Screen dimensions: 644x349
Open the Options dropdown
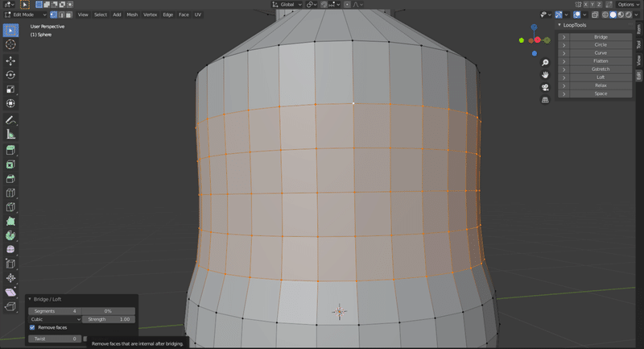(628, 5)
